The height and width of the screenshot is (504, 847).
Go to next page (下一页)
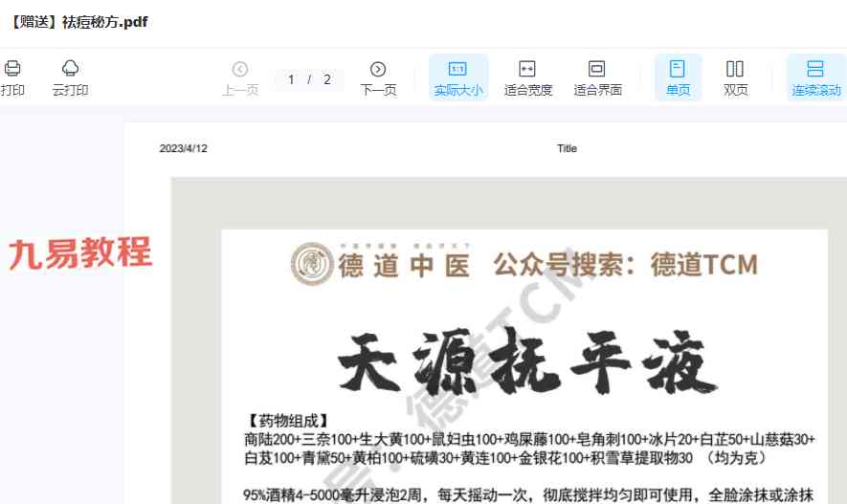pos(378,78)
